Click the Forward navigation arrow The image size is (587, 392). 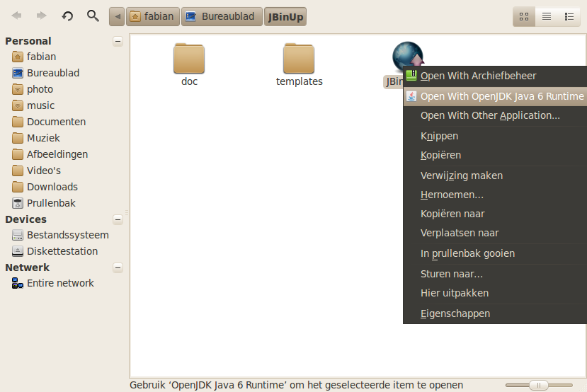(x=42, y=16)
